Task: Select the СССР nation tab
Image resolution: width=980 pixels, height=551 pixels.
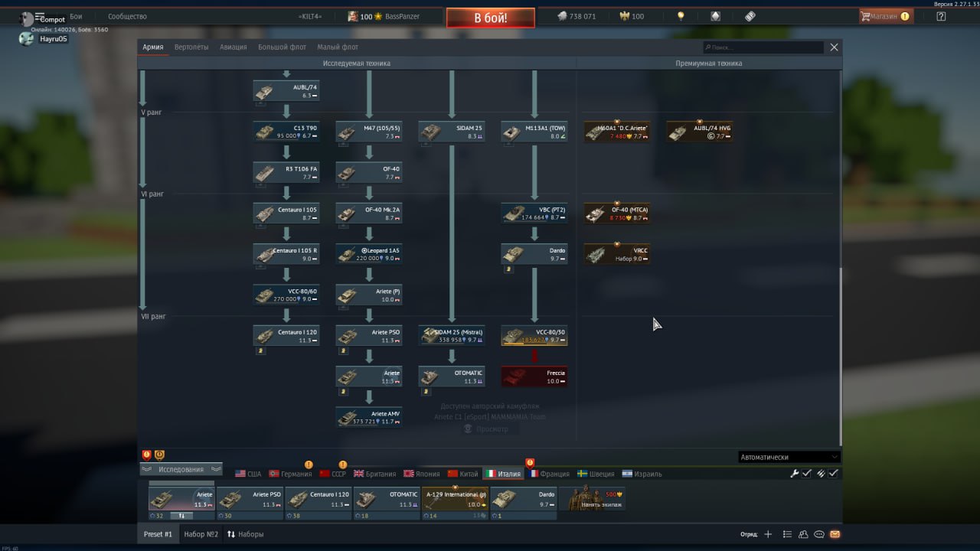Action: coord(333,474)
